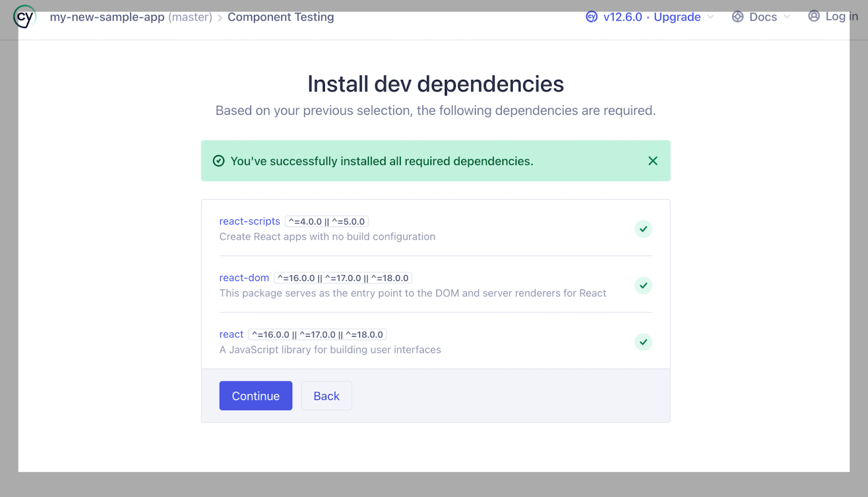The image size is (868, 497).
Task: Select the Component Testing breadcrumb
Action: click(280, 17)
